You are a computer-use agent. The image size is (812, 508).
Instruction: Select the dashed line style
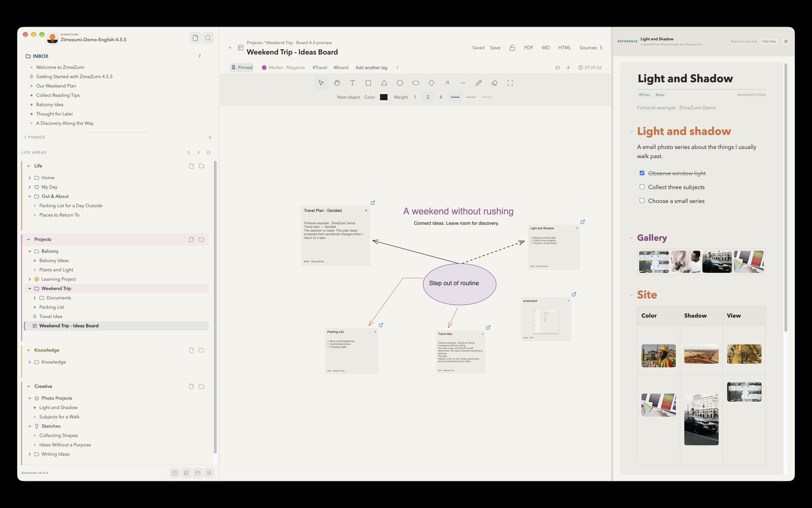(x=471, y=97)
